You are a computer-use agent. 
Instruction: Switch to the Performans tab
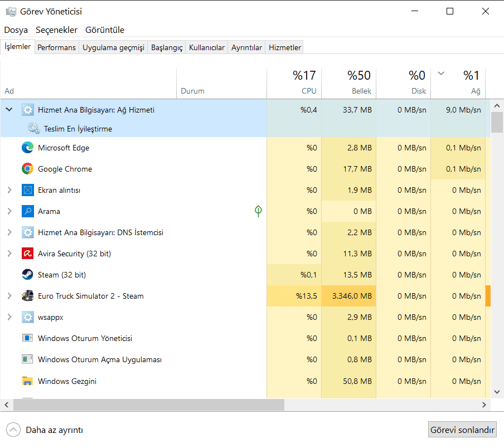click(x=56, y=47)
